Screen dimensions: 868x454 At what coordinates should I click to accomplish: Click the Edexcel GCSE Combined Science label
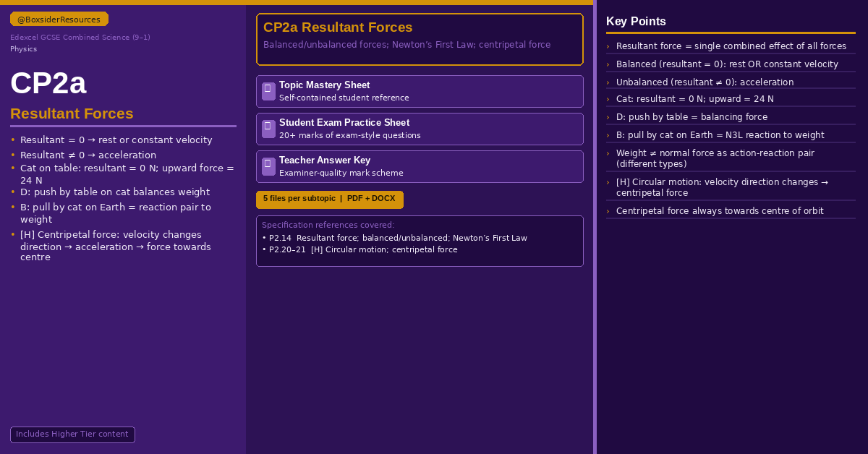[80, 38]
